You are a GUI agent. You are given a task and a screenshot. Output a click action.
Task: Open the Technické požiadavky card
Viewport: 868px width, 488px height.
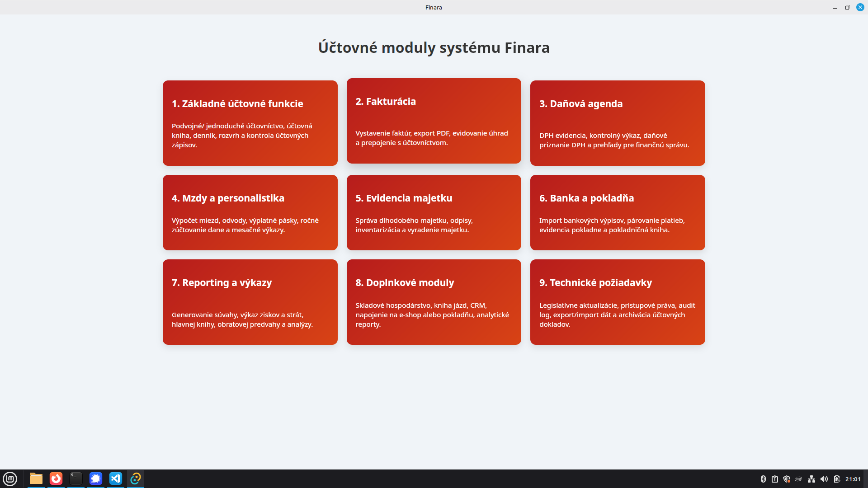[618, 302]
